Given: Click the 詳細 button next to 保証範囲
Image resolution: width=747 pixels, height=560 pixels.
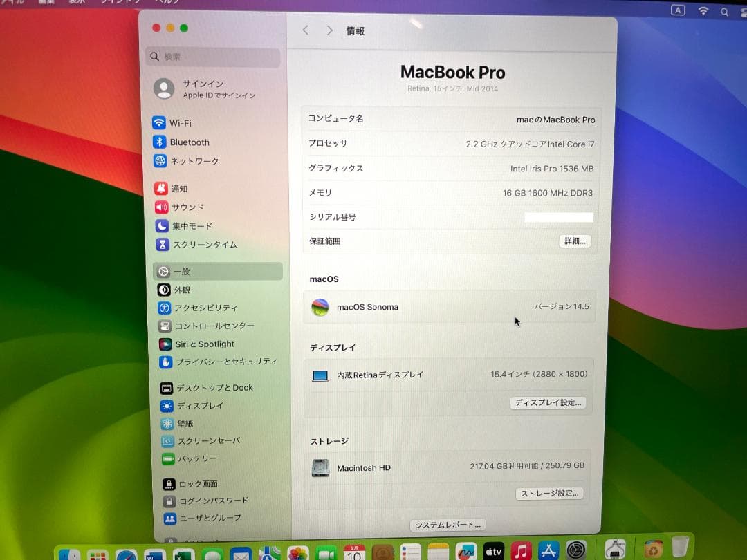Looking at the screenshot, I should 575,241.
